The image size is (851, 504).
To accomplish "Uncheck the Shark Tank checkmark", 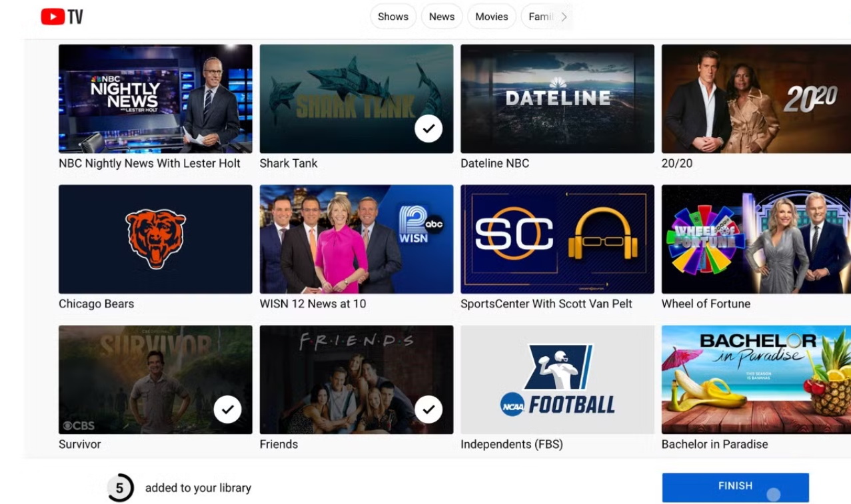I will point(428,128).
